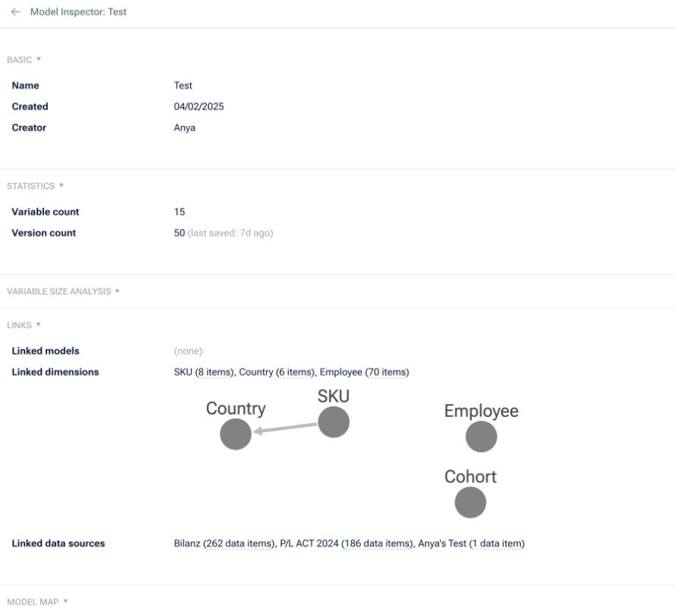Open the Employee (70 items) dimension link
Screen dimensions: 675x616
click(364, 372)
